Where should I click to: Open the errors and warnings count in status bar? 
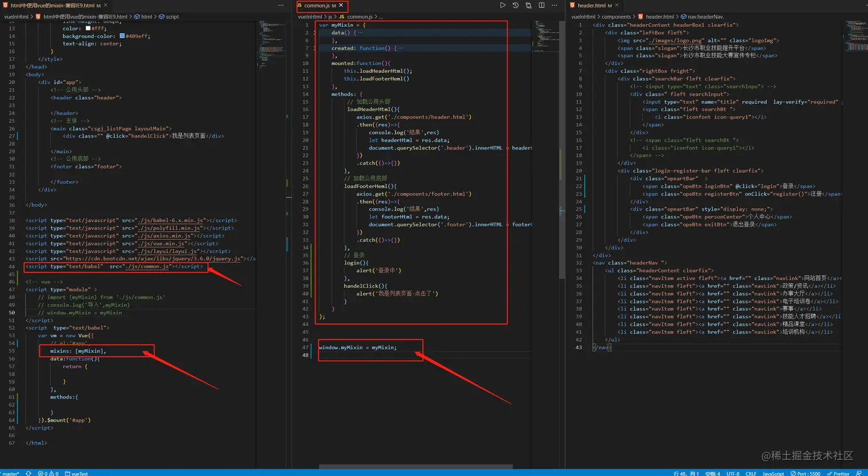[x=48, y=473]
